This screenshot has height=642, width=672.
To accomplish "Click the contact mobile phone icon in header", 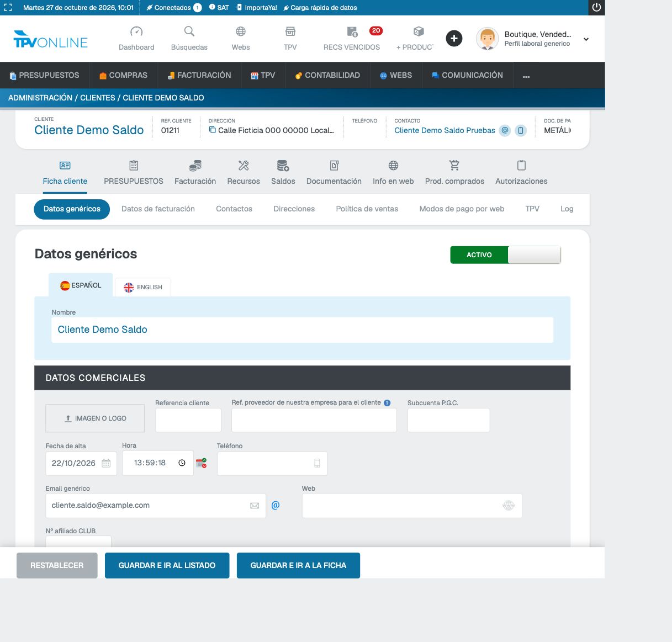I will pyautogui.click(x=520, y=130).
